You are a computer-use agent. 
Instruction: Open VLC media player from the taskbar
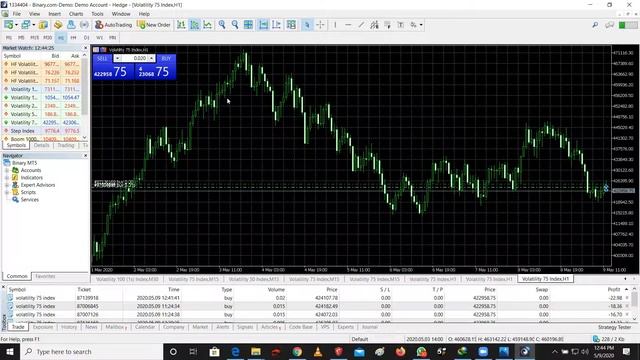(318, 351)
